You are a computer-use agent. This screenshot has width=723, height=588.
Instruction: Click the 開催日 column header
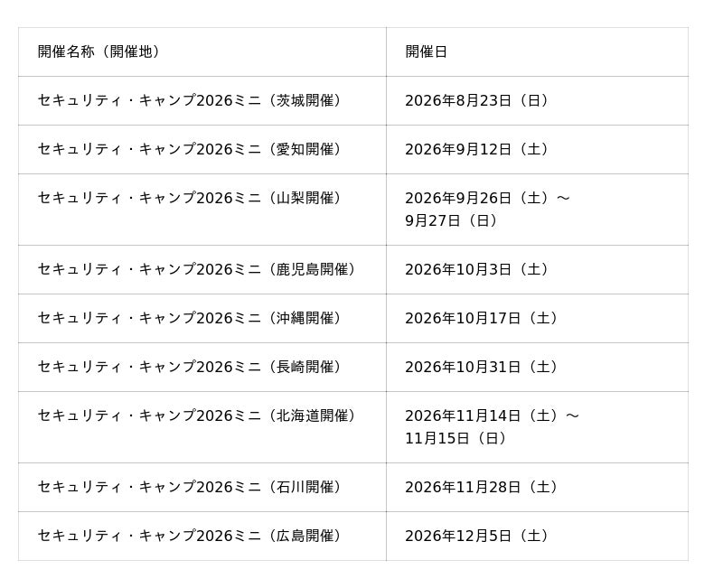tap(427, 51)
